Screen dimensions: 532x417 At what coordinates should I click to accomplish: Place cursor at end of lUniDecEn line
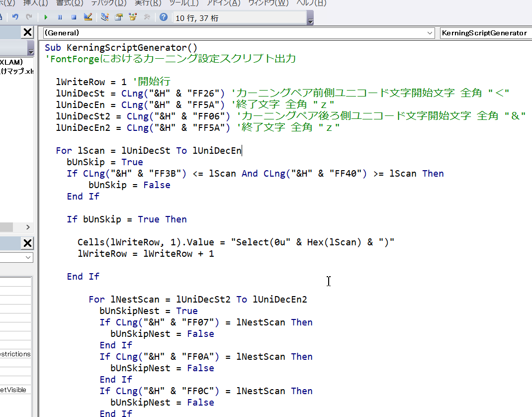(242, 150)
